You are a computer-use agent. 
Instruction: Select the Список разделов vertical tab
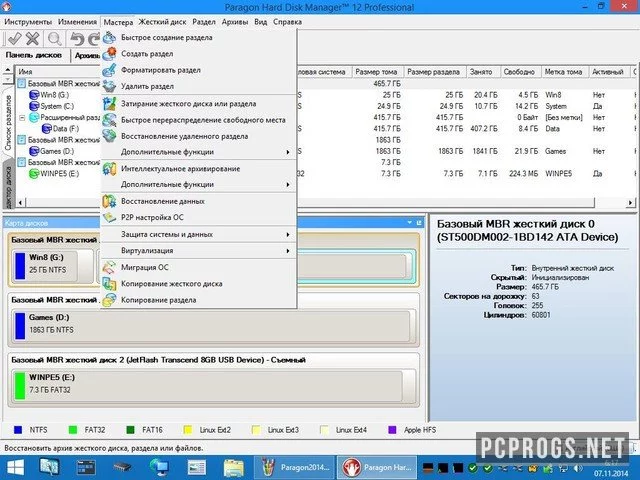tap(9, 122)
